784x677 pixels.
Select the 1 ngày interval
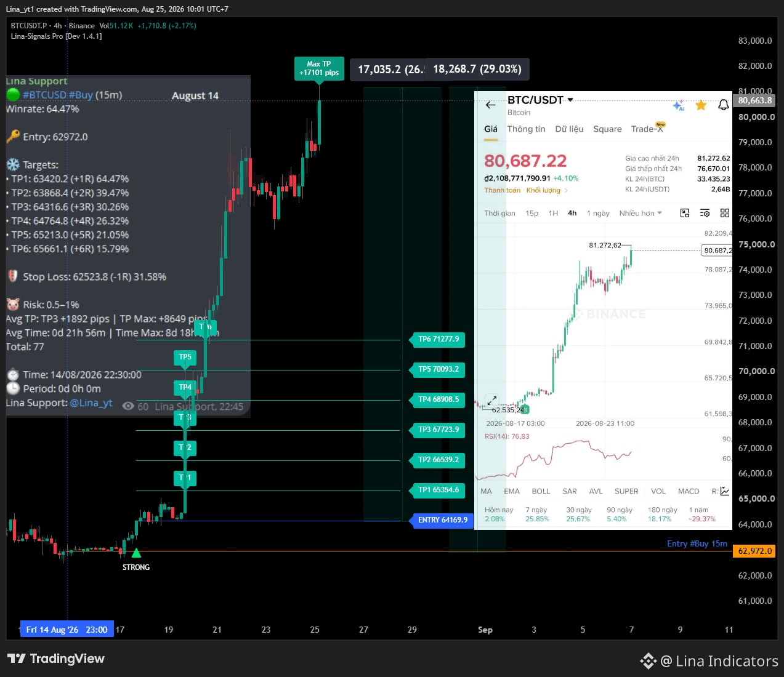(597, 213)
